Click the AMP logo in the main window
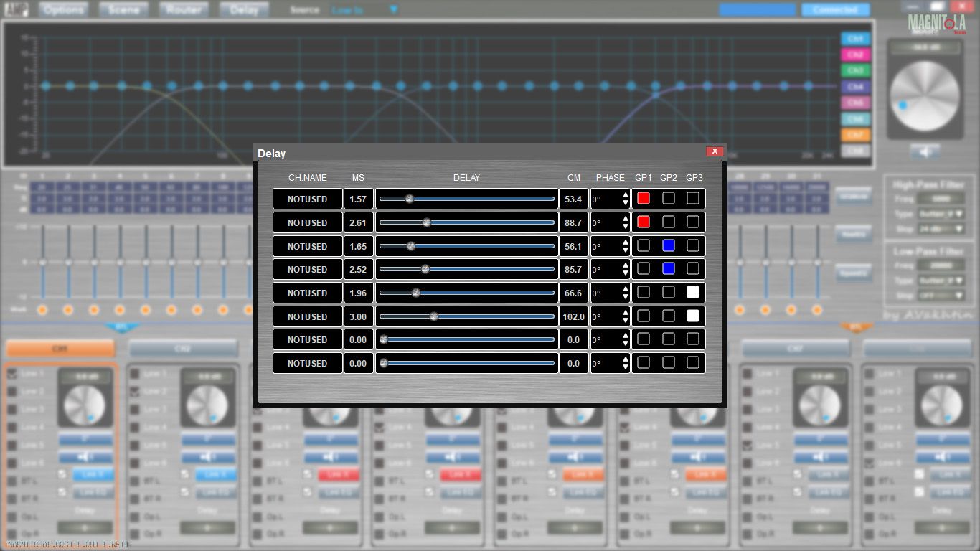This screenshot has width=980, height=551. tap(17, 9)
